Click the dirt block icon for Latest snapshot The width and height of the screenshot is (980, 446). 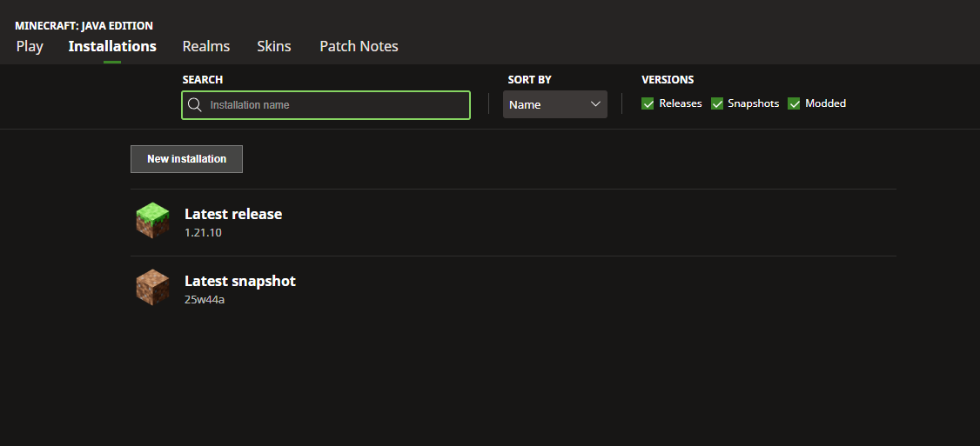[x=152, y=288]
